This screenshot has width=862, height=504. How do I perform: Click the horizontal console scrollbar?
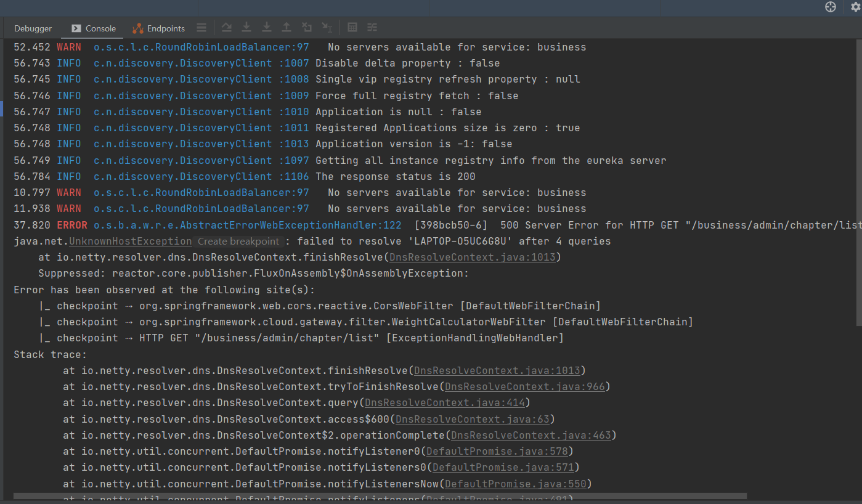pos(380,496)
